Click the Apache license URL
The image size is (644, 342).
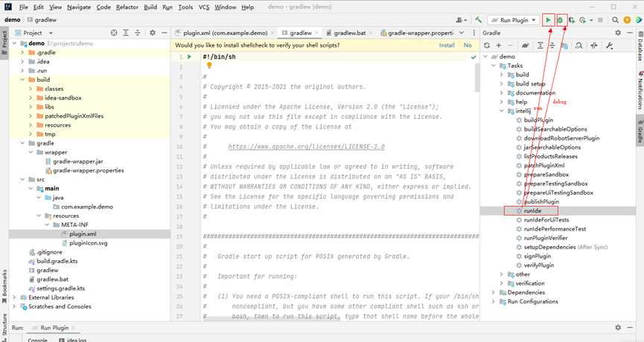pos(307,146)
